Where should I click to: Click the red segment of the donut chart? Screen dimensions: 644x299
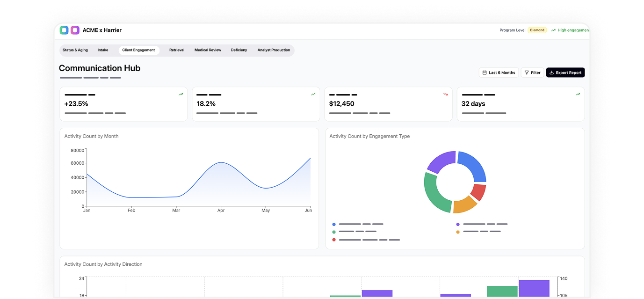pyautogui.click(x=479, y=192)
